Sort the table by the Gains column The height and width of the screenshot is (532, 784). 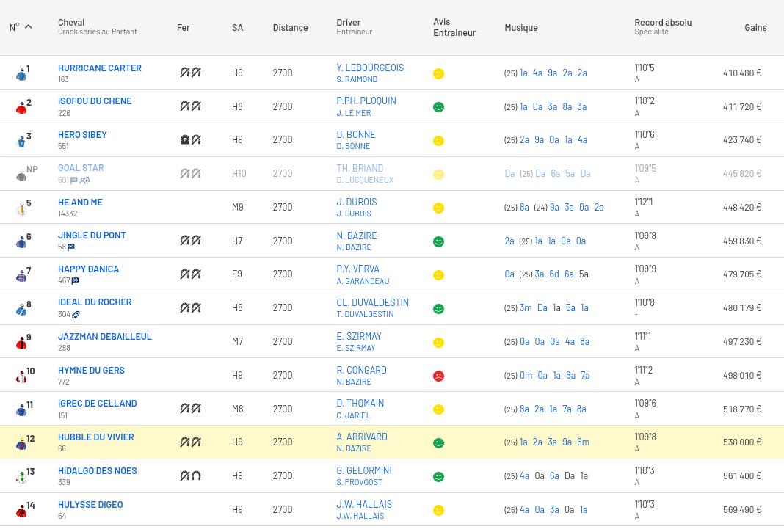tap(755, 27)
